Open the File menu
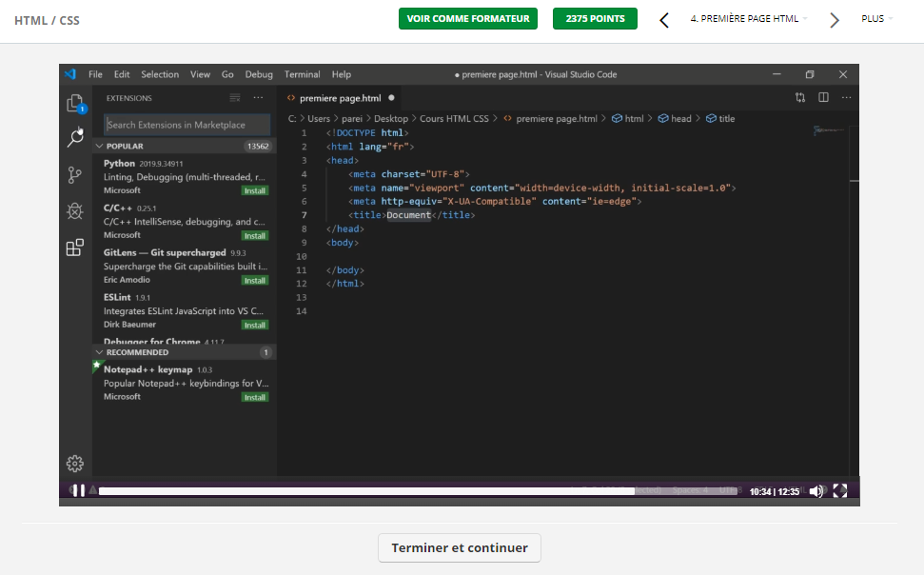The width and height of the screenshot is (924, 575). (x=95, y=74)
